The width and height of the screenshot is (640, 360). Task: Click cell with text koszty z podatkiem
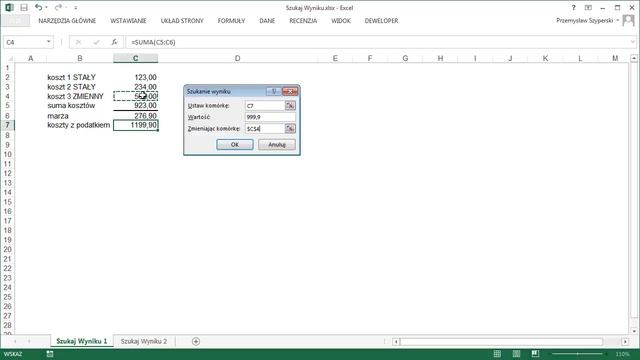coord(79,125)
